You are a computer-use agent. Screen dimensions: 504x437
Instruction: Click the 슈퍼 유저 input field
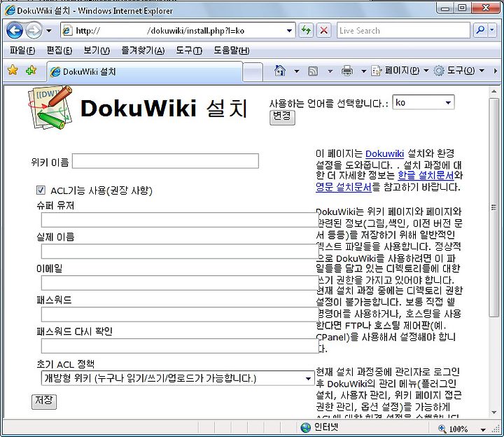pos(180,220)
